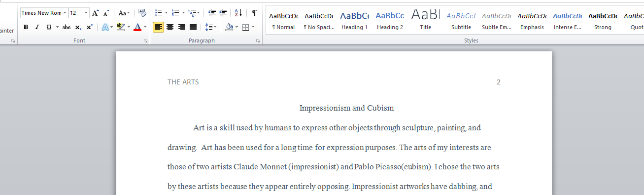Apply the Heading 1 style
The width and height of the screenshot is (644, 195).
[x=354, y=21]
